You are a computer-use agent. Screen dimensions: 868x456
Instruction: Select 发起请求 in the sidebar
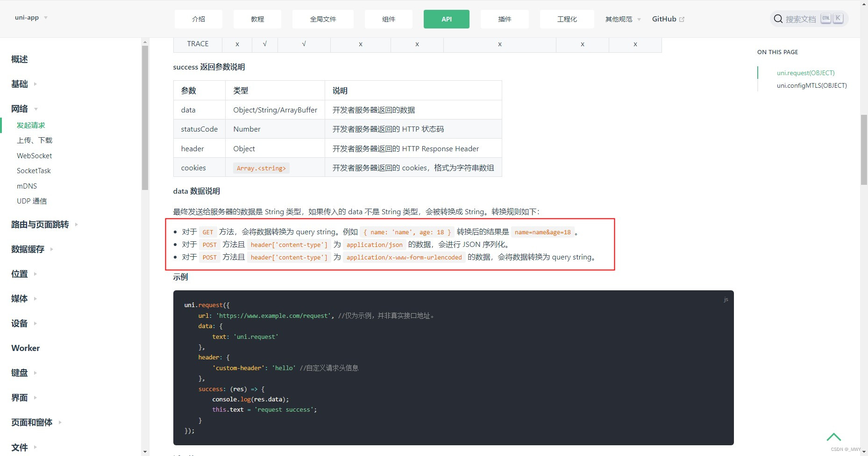click(x=31, y=125)
